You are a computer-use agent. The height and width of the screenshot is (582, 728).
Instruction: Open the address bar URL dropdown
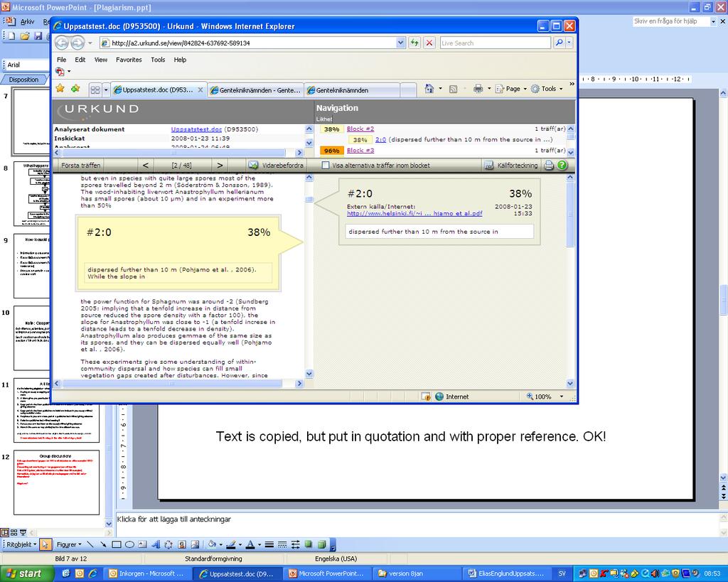point(401,43)
